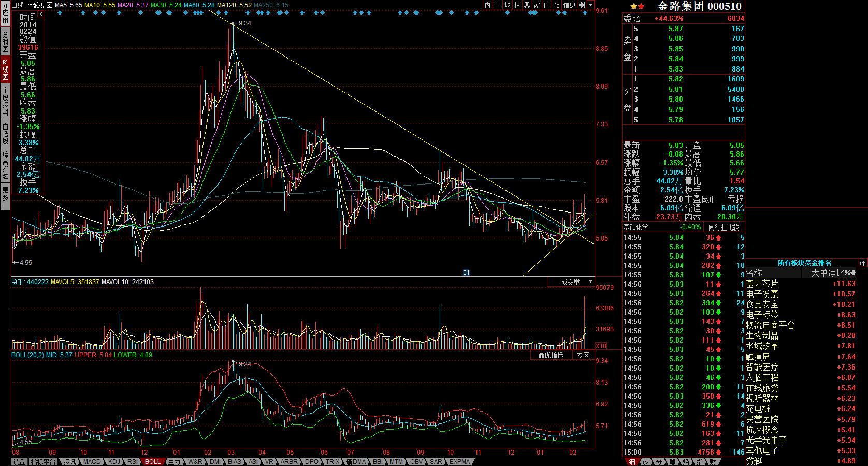Click the first blue diamond info marker
The image size is (868, 466).
[x=60, y=13]
